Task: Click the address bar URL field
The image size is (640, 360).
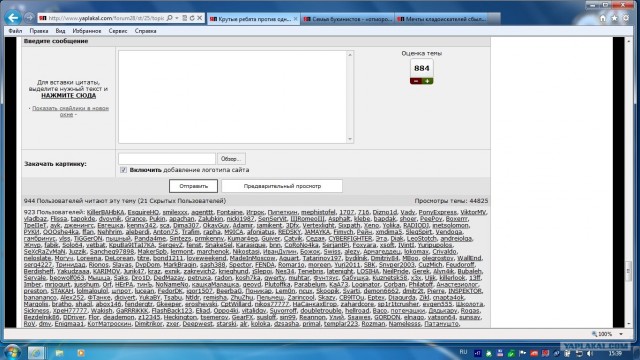Action: 106,18
